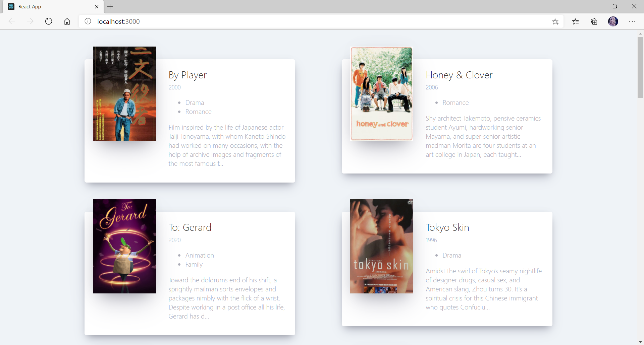Click the honey and clover poster image
Image resolution: width=644 pixels, height=345 pixels.
click(381, 94)
